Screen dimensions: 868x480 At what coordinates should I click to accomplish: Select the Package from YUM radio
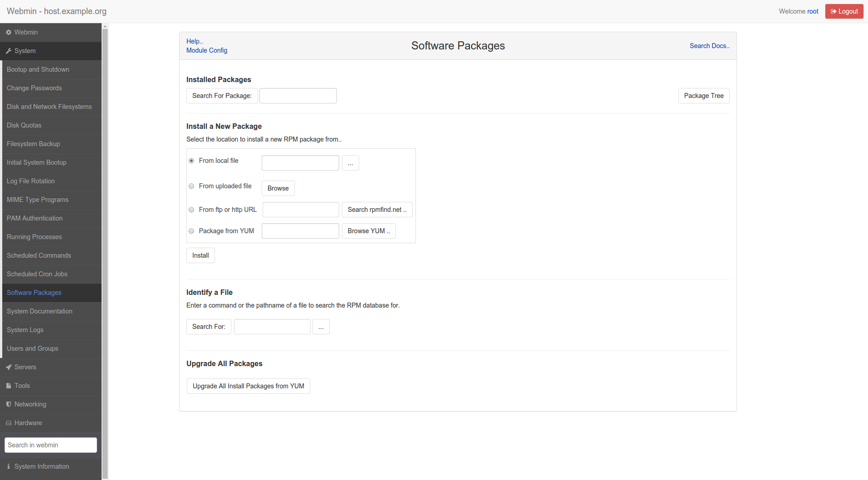[191, 231]
